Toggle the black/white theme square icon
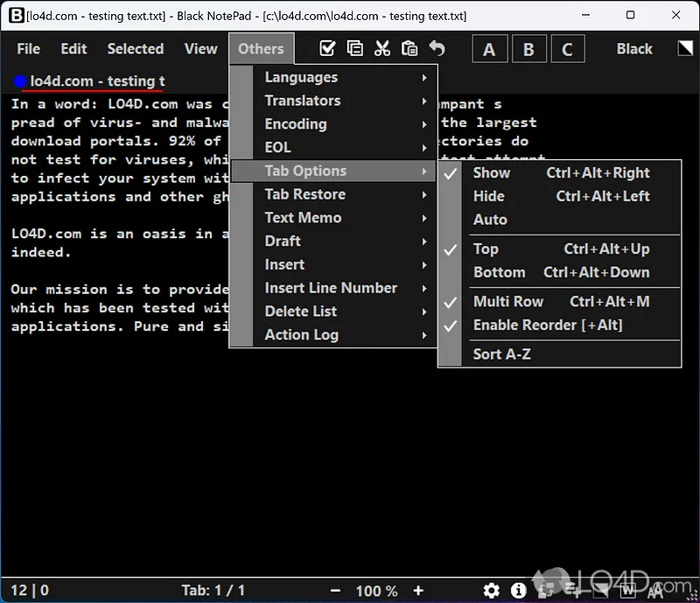 pos(685,48)
